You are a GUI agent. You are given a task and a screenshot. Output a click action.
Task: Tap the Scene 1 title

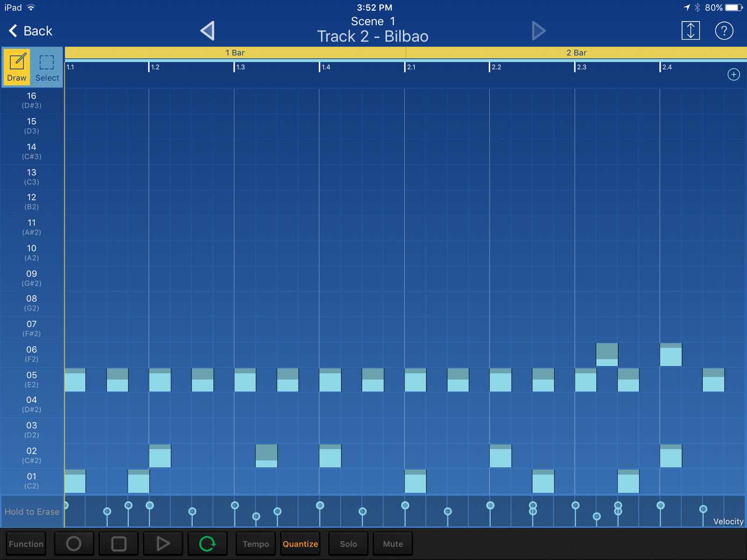373,21
